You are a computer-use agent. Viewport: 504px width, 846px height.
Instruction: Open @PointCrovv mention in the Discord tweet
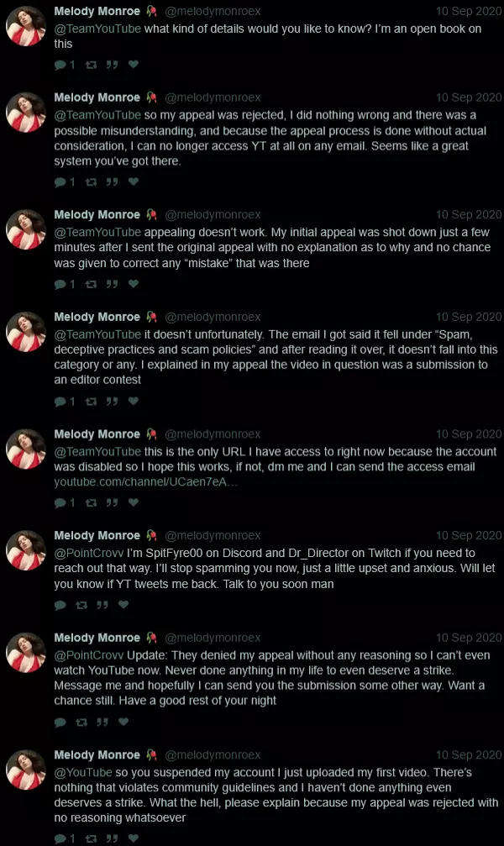pyautogui.click(x=87, y=553)
